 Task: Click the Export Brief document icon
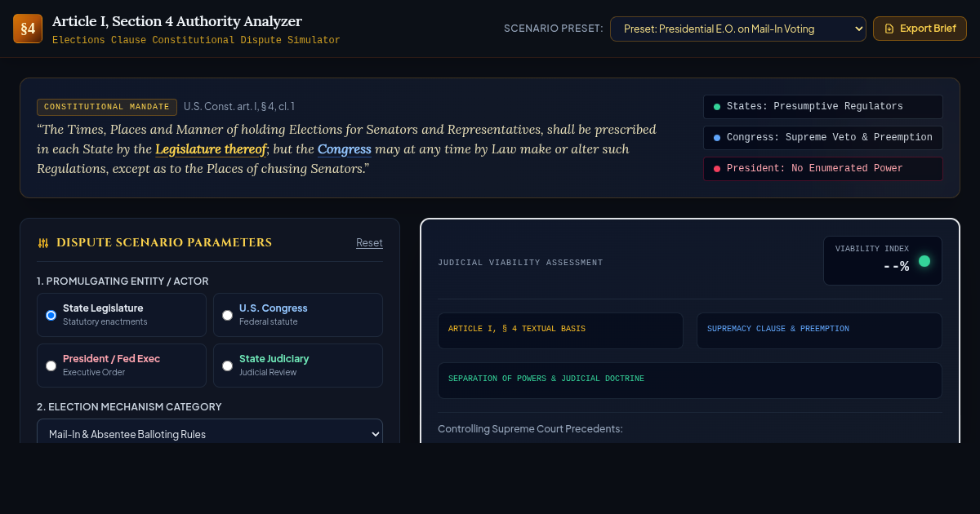pyautogui.click(x=889, y=29)
